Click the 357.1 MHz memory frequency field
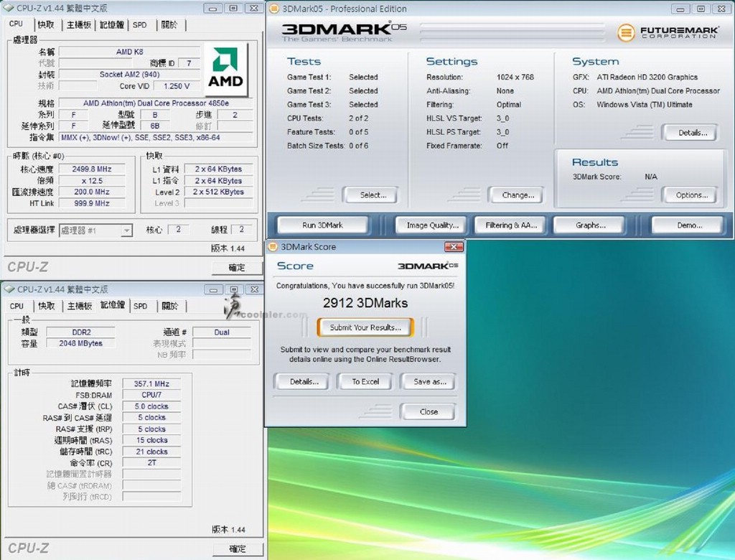 [151, 383]
